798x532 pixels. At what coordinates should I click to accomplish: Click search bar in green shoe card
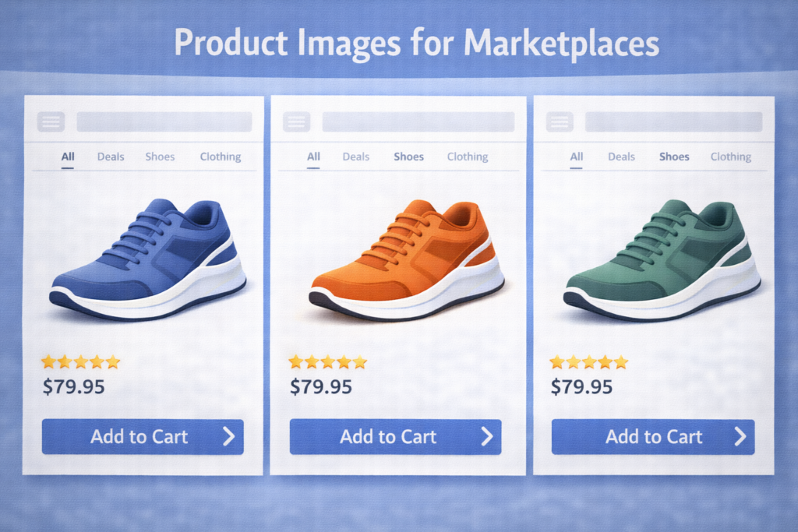click(674, 122)
